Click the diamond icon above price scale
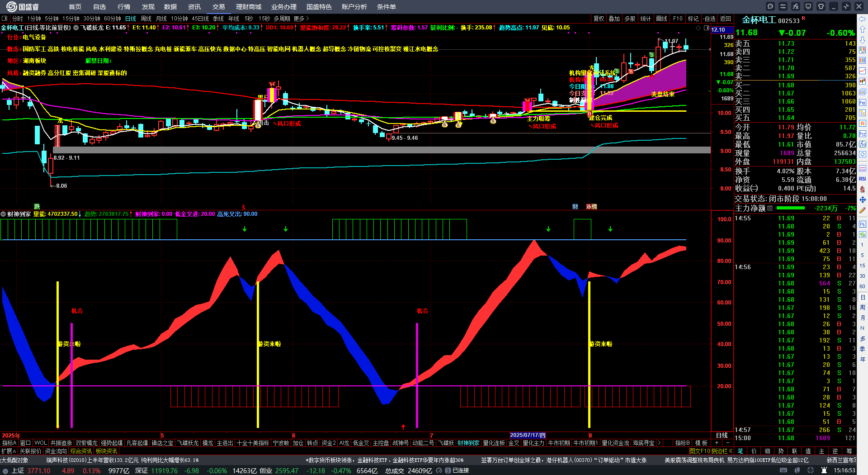The height and width of the screenshot is (475, 868). coord(698,28)
